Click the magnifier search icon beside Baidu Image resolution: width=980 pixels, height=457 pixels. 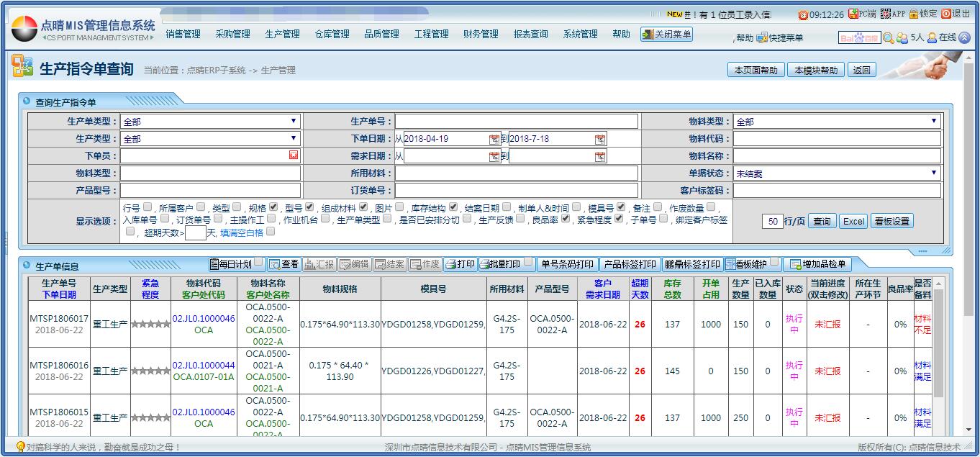(x=889, y=38)
